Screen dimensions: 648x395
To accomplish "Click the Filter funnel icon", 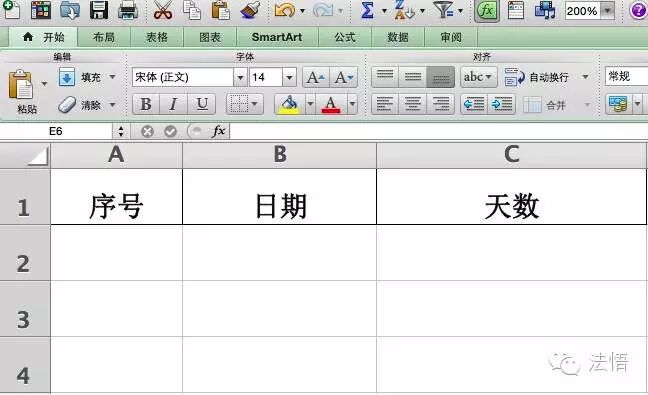I will coord(444,10).
